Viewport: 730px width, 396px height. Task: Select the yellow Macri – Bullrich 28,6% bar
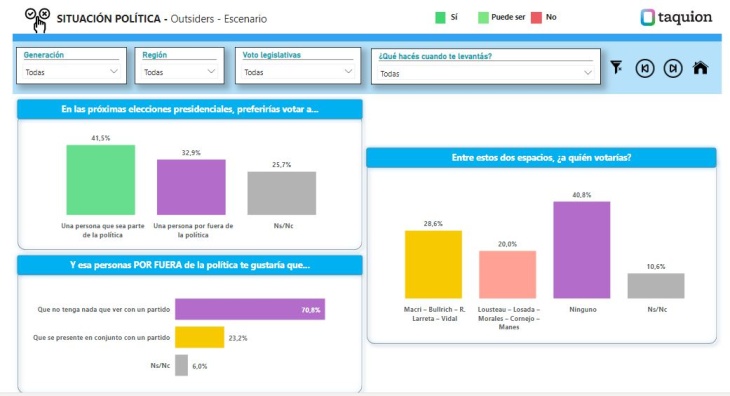tap(433, 264)
